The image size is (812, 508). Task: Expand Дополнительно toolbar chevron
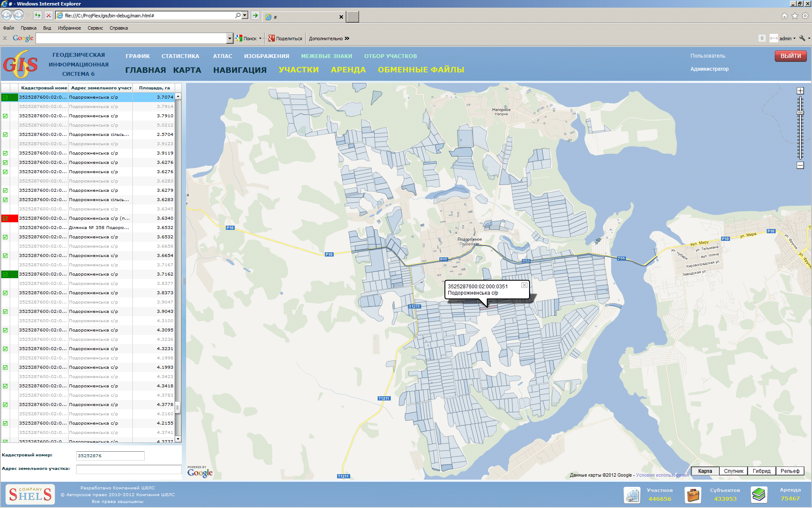pyautogui.click(x=347, y=39)
